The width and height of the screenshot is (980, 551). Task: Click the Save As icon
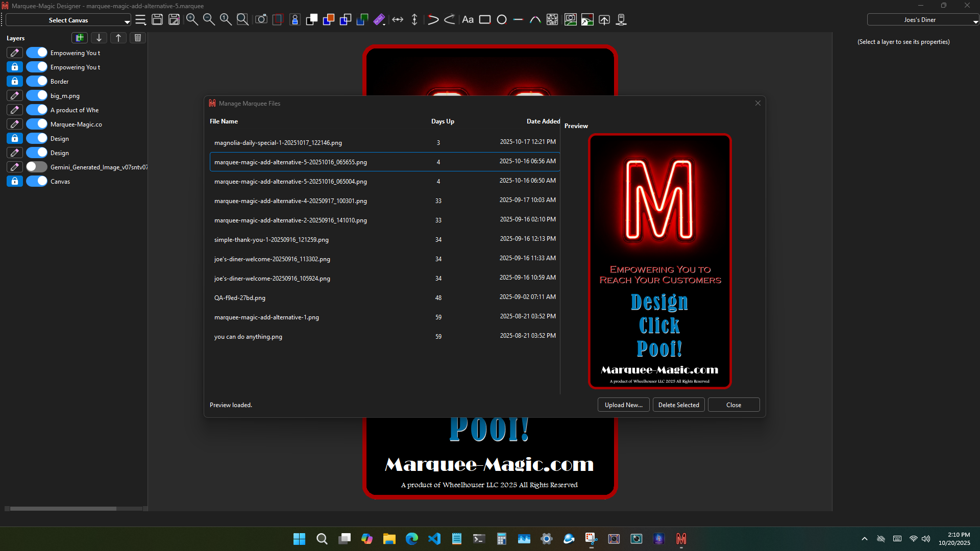coord(174,20)
